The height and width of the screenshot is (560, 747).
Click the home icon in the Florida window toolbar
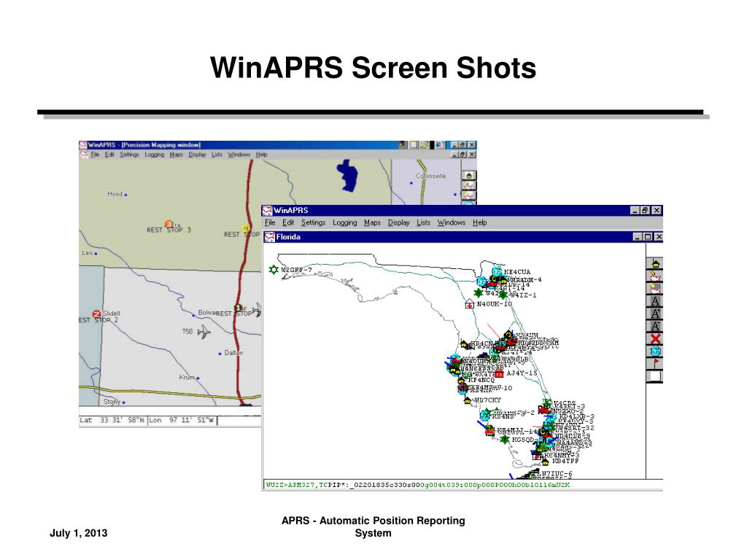coord(656,263)
